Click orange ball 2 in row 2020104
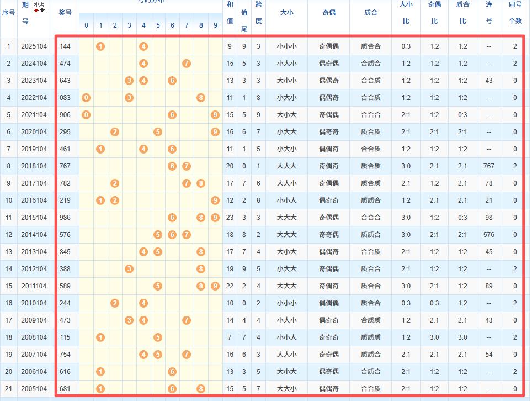532x401 pixels. pos(115,132)
